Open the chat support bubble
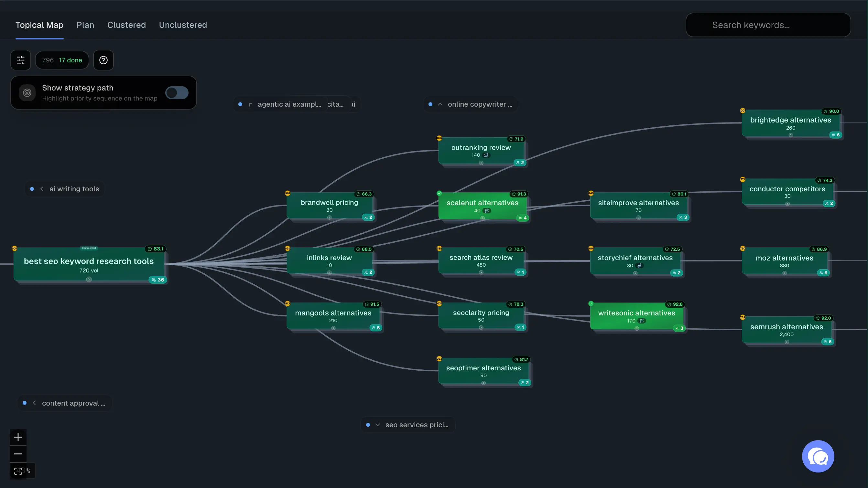868x488 pixels. (818, 456)
